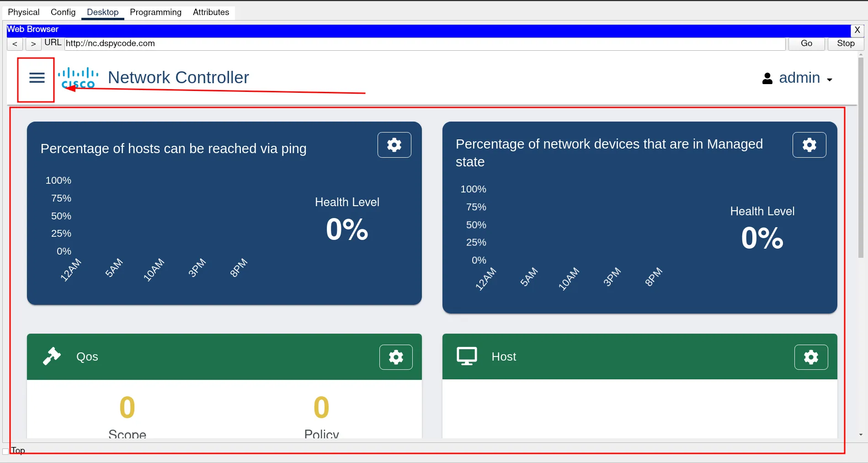
Task: Click the Host monitor icon
Action: pyautogui.click(x=467, y=357)
